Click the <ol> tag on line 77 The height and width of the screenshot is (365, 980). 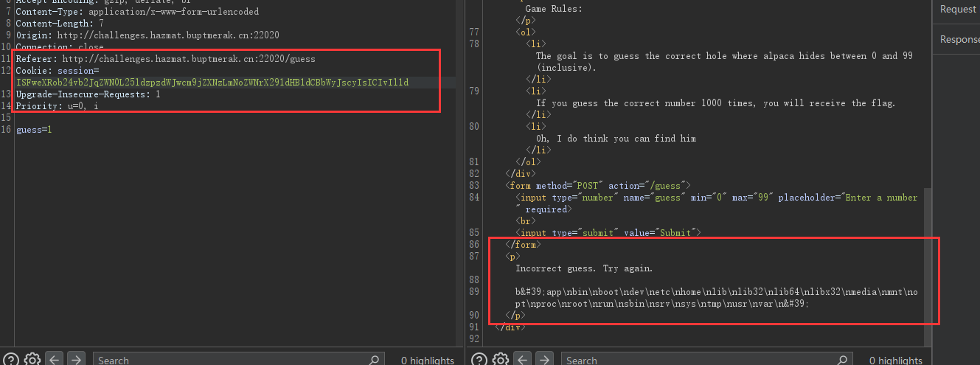click(x=526, y=32)
